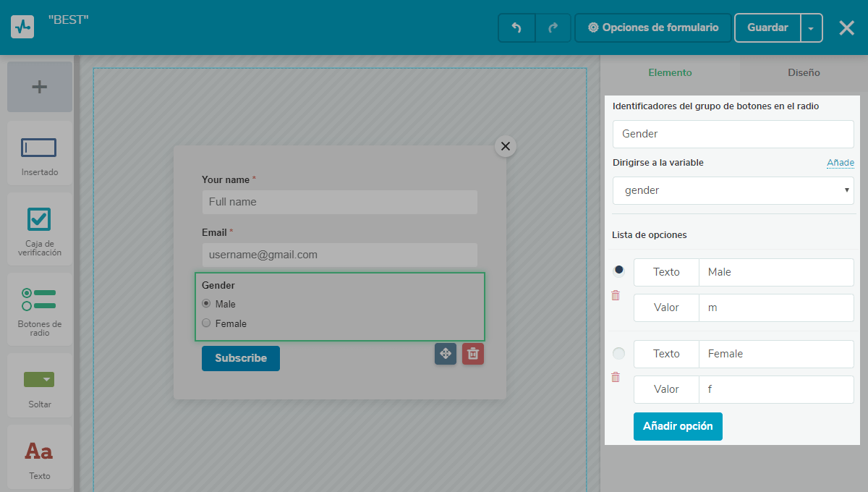
Task: Click red trash button under Gender block
Action: pyautogui.click(x=473, y=354)
